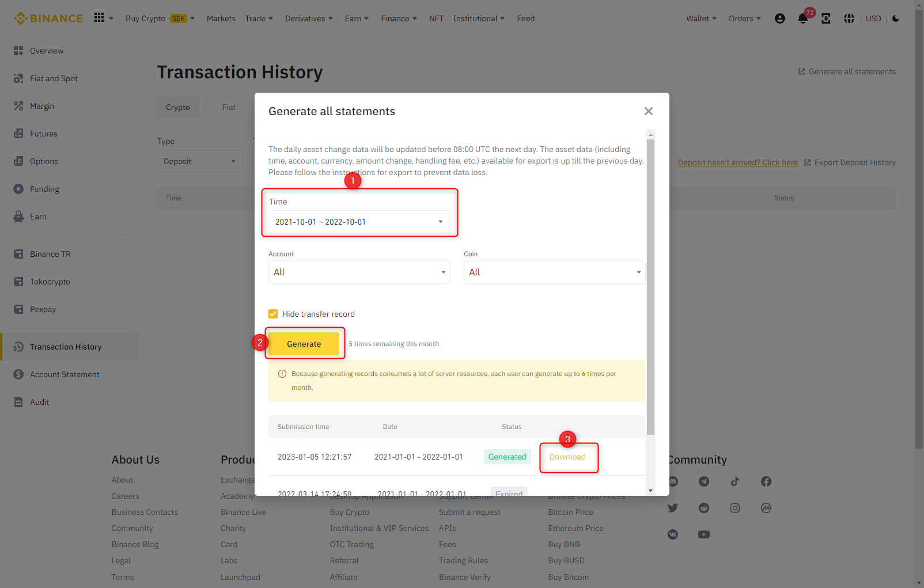Open the Coin dropdown in dialog
Image resolution: width=924 pixels, height=588 pixels.
[554, 272]
